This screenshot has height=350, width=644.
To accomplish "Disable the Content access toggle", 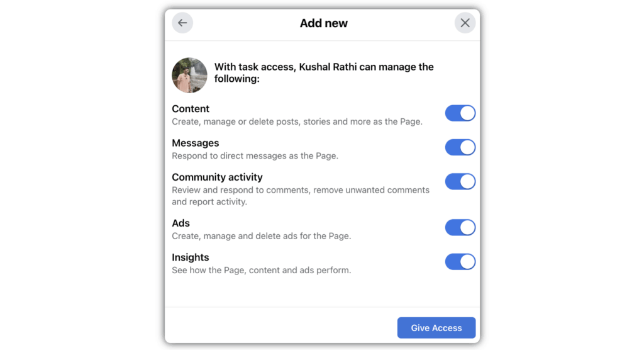I will tap(460, 113).
